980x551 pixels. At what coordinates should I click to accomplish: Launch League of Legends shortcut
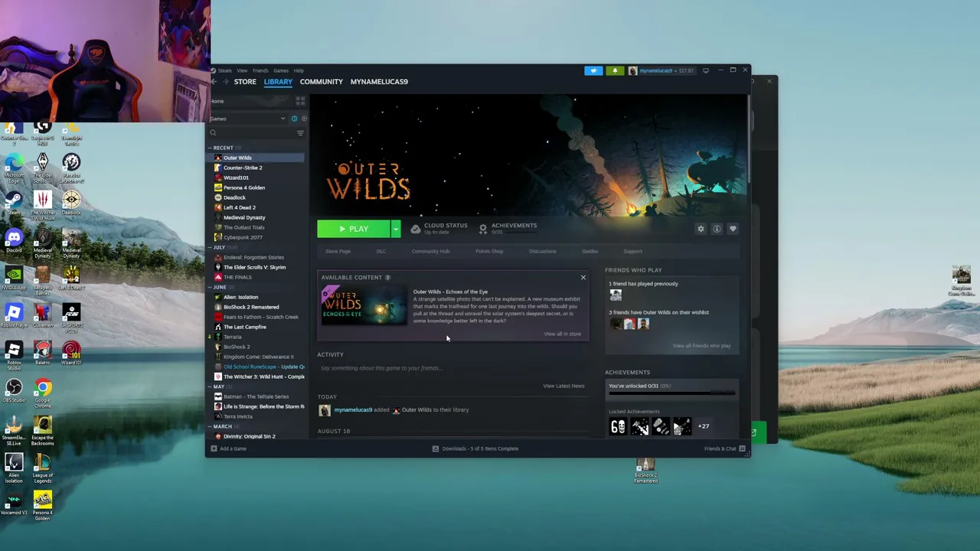(43, 467)
